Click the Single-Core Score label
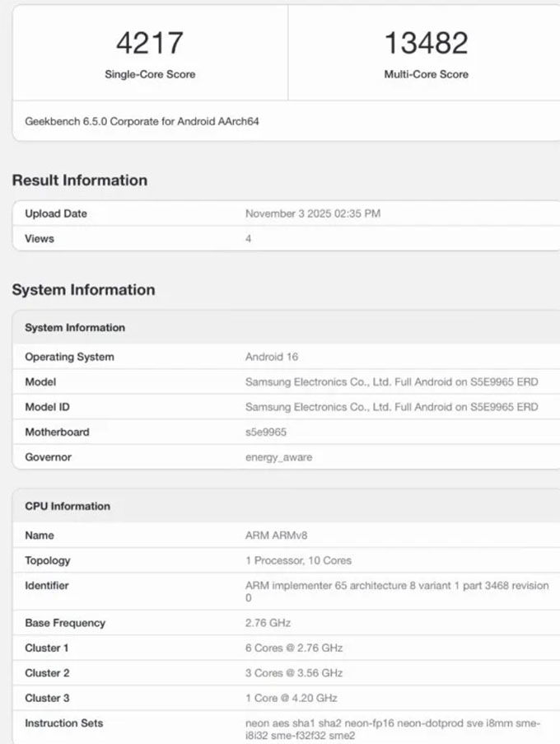This screenshot has height=744, width=560. (149, 74)
